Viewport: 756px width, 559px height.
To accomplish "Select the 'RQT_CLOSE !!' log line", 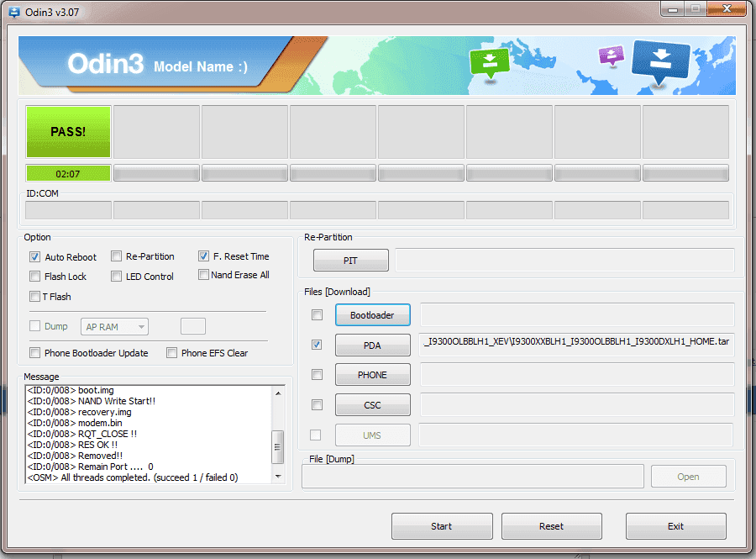I will coord(82,434).
